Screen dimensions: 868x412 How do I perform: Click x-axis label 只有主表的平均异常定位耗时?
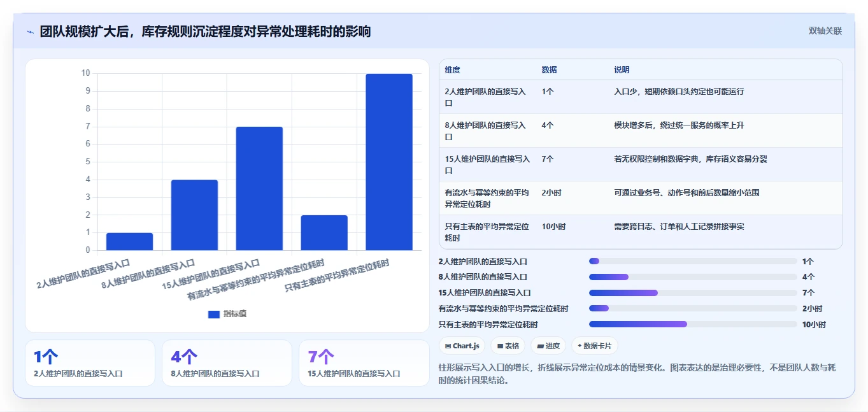click(x=337, y=275)
